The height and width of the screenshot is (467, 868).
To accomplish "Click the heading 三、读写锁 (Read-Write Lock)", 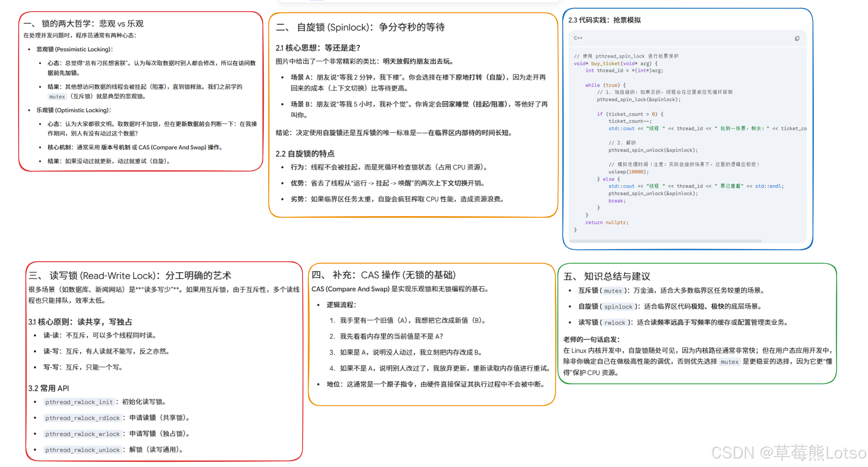I will tap(130, 275).
